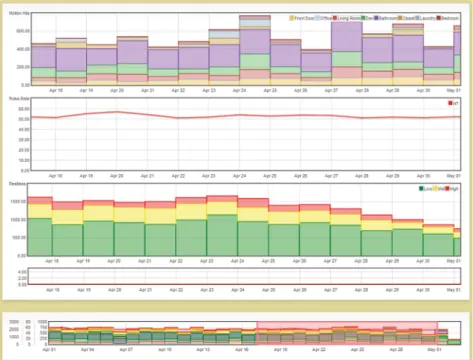Click the Mid yellow legend swatch in Restless chart
Viewport: 473px width, 360px height.
tap(435, 189)
